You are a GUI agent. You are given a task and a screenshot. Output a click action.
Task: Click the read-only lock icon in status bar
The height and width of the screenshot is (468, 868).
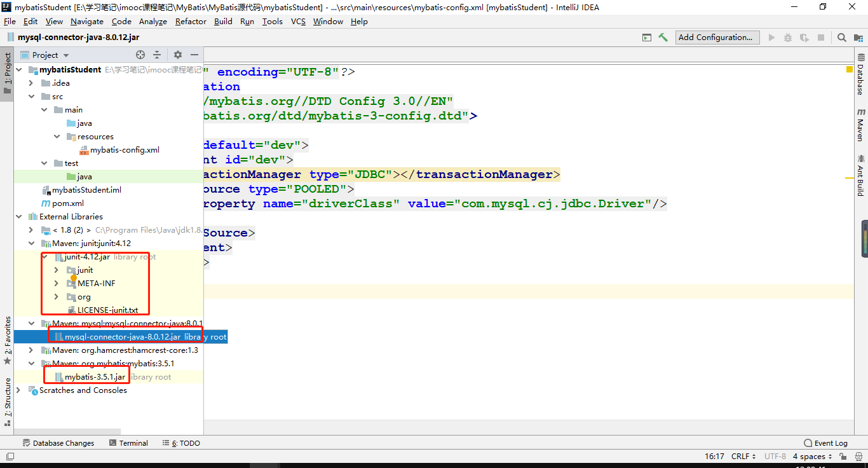coord(843,457)
